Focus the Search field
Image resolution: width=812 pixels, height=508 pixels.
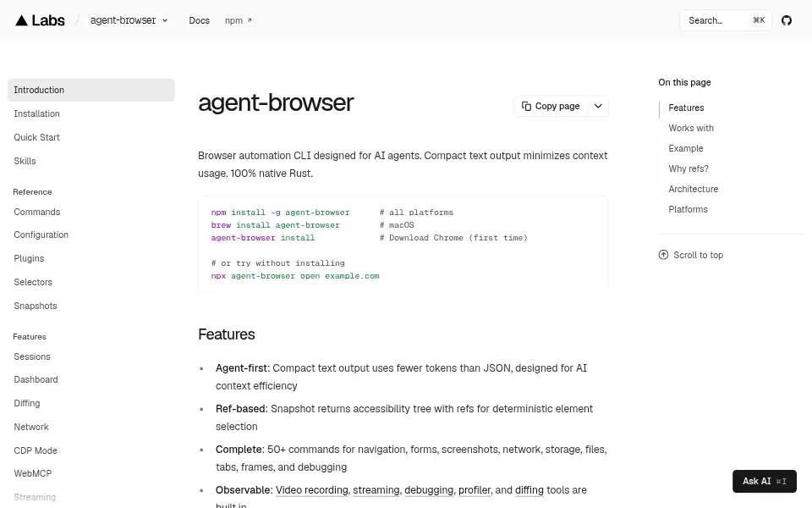[726, 20]
